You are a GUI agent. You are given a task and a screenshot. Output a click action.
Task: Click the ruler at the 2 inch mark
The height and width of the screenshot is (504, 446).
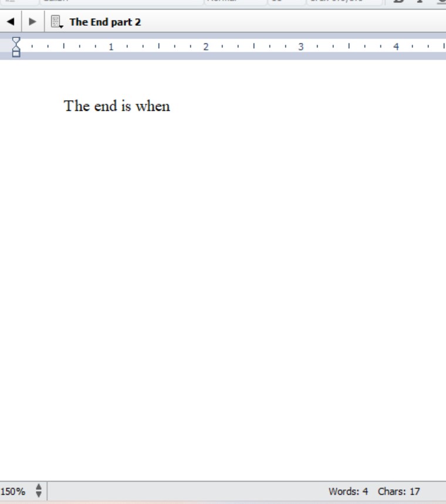point(206,46)
